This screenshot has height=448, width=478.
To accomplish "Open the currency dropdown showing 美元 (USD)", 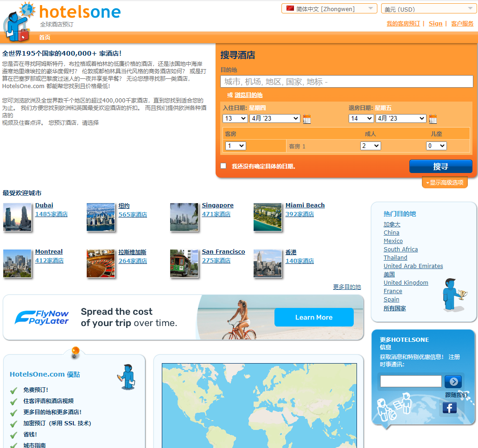I will tap(428, 9).
